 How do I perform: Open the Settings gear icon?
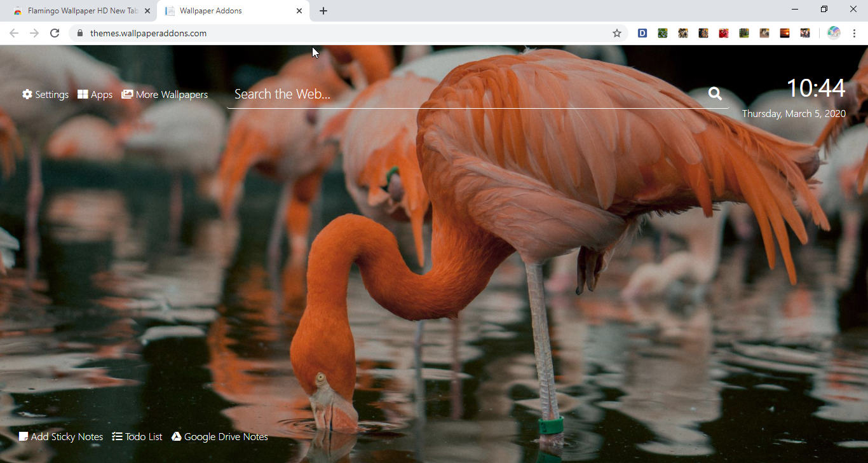(27, 94)
